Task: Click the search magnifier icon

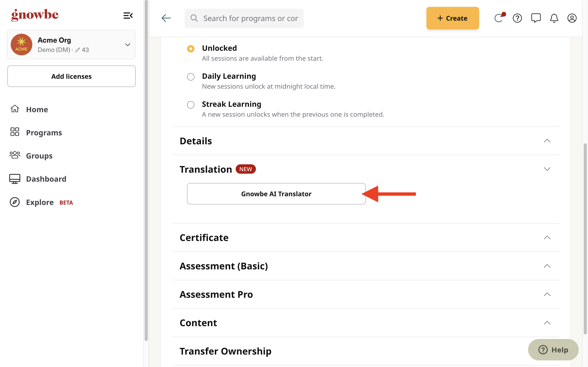Action: (194, 18)
